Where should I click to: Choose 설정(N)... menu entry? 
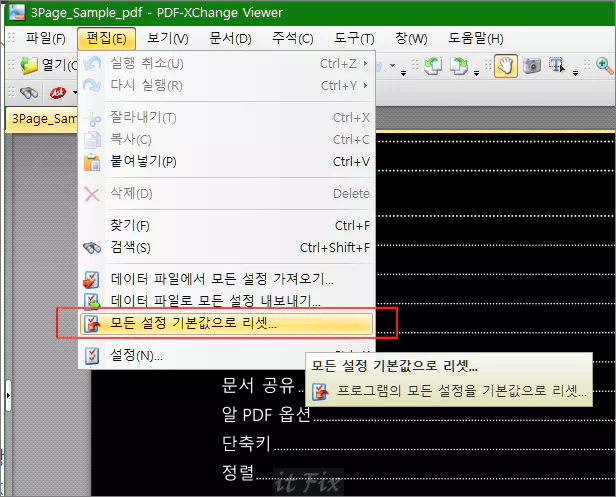(x=227, y=356)
